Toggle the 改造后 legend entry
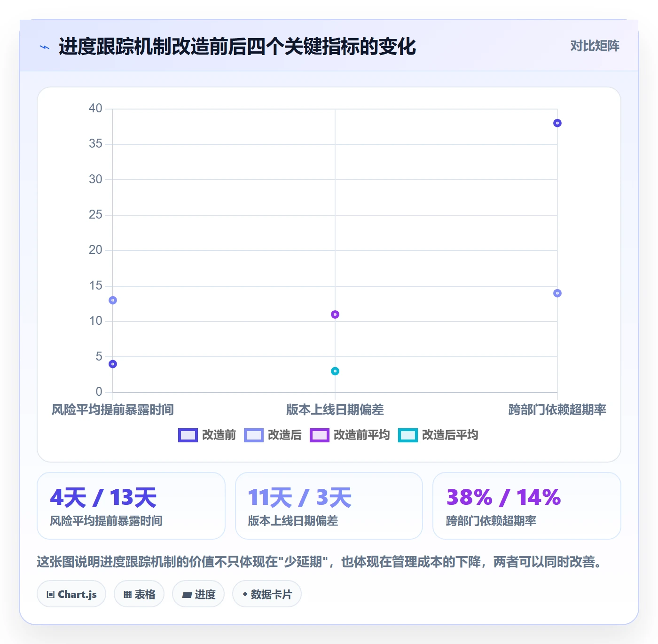Viewport: 658px width, 644px height. click(x=273, y=435)
